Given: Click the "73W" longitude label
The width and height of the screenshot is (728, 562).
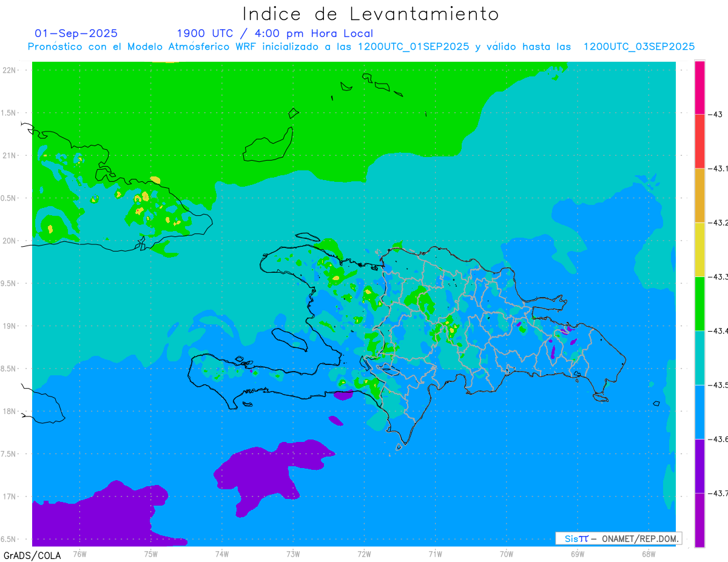Looking at the screenshot, I should pos(293,554).
